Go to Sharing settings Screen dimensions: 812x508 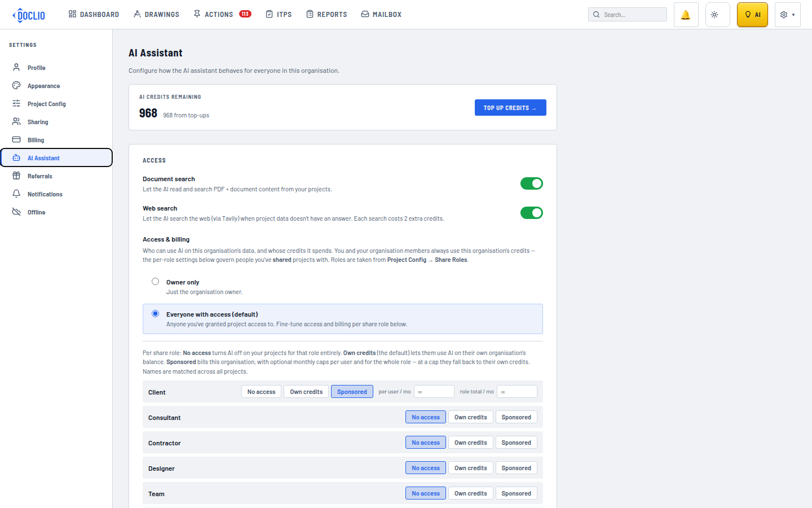tap(56, 122)
